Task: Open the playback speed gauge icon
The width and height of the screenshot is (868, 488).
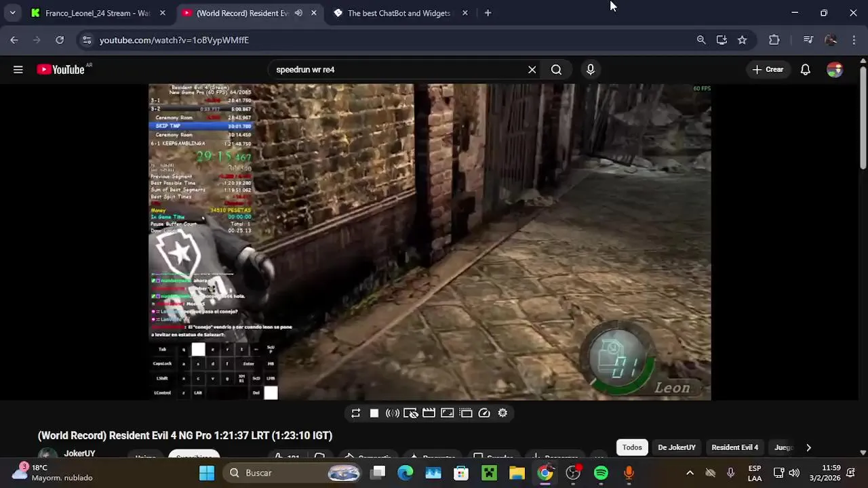Action: [484, 413]
